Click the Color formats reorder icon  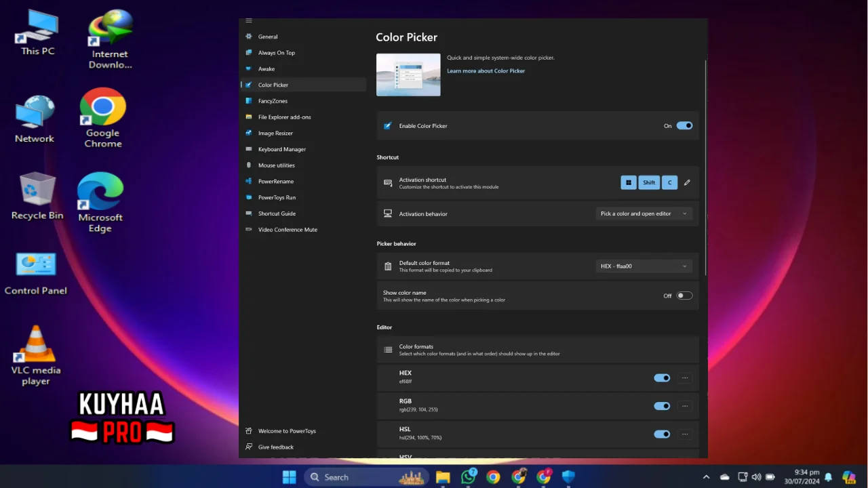pyautogui.click(x=388, y=350)
